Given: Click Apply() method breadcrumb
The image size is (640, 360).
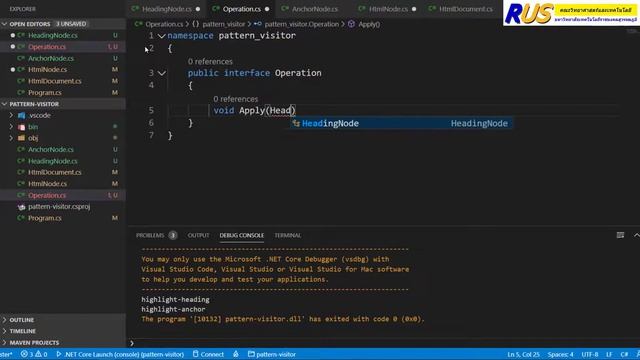Looking at the screenshot, I should [369, 24].
